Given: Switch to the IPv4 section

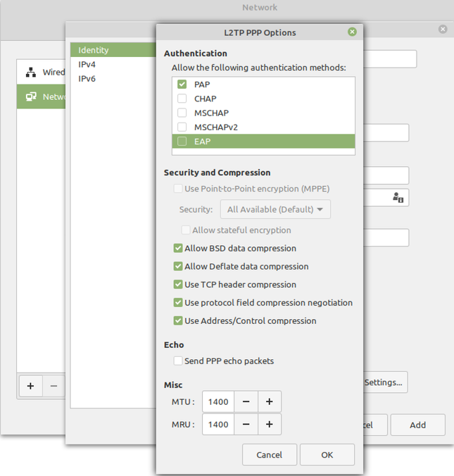Looking at the screenshot, I should [x=87, y=64].
